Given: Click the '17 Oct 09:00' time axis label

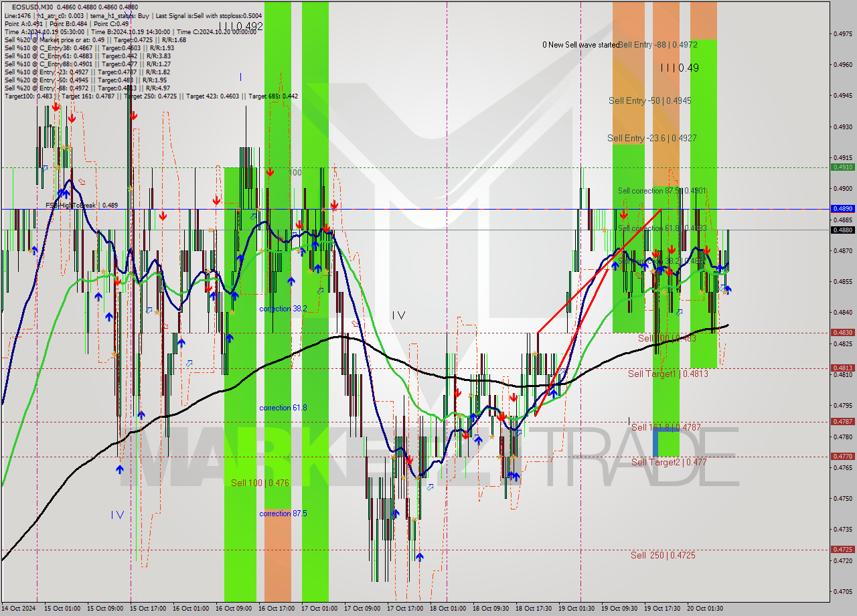Looking at the screenshot, I should 362,609.
